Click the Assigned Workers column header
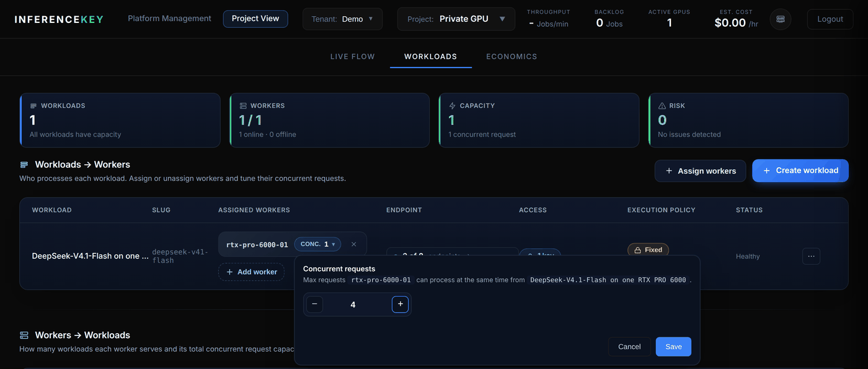The image size is (868, 369). 254,210
